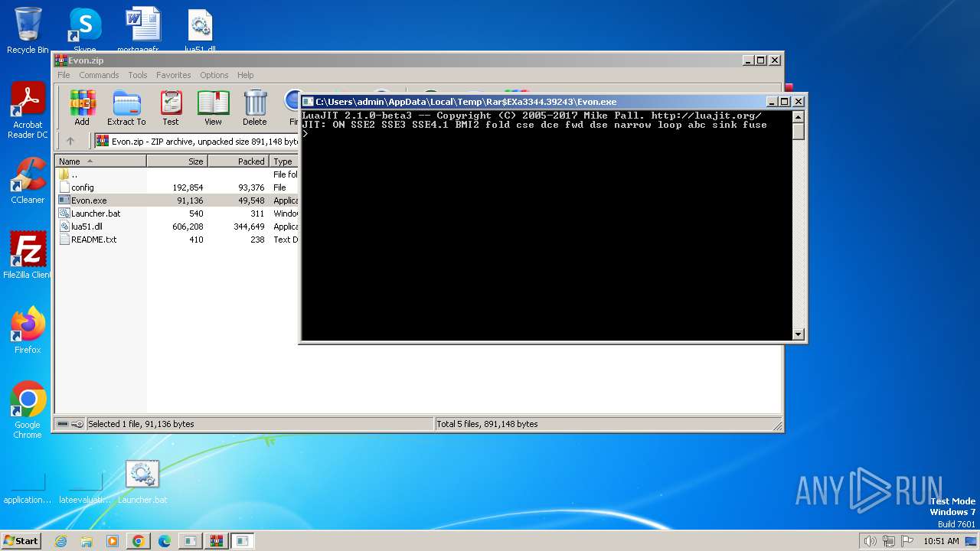Select the Evon.exe file row
The image size is (980, 551).
click(177, 201)
